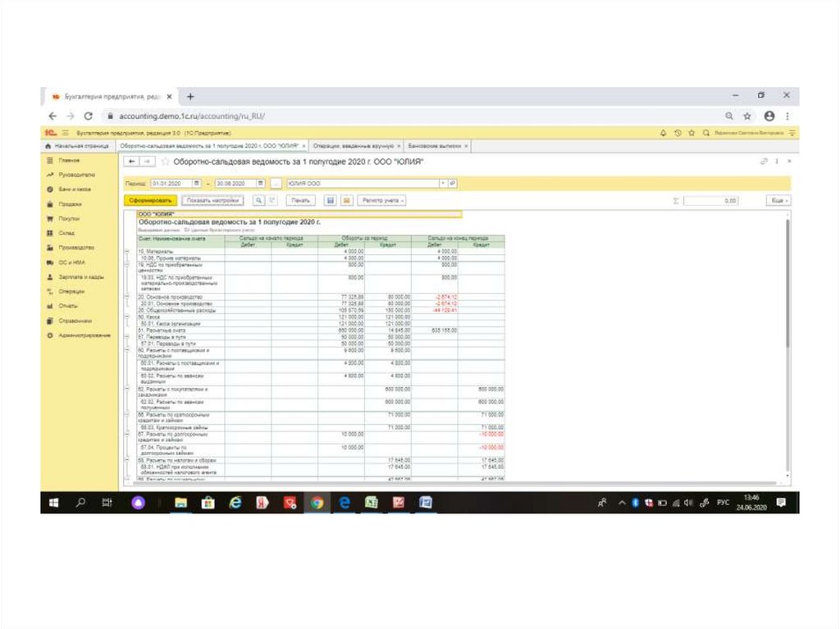
Task: Collapse account 66 краткосрочные кредиты group
Action: point(127,415)
